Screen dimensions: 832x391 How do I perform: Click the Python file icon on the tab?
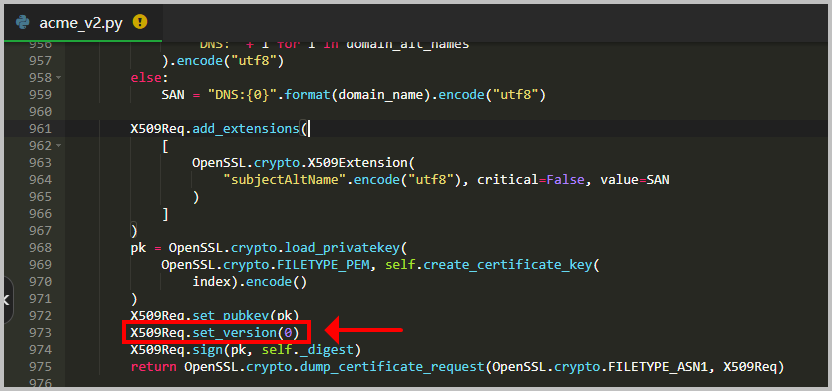click(x=22, y=22)
